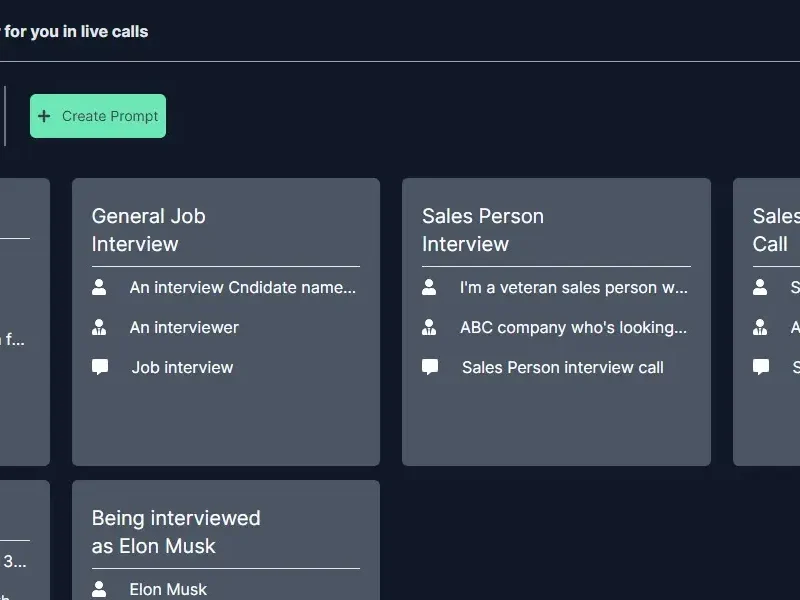Image resolution: width=800 pixels, height=600 pixels.
Task: Open the General Job Interview prompt title
Action: click(x=148, y=230)
